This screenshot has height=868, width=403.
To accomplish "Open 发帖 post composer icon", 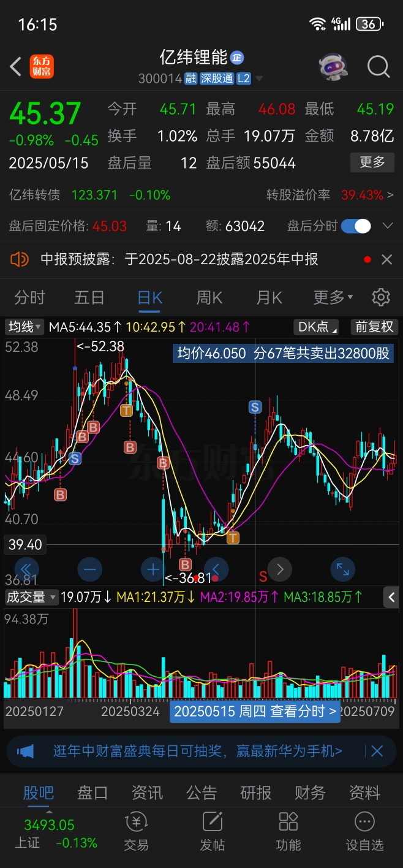I will point(212,831).
